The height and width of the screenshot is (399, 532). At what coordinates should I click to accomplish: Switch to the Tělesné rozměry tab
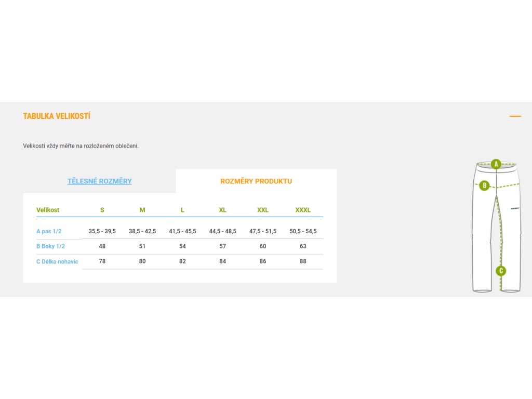pyautogui.click(x=99, y=181)
